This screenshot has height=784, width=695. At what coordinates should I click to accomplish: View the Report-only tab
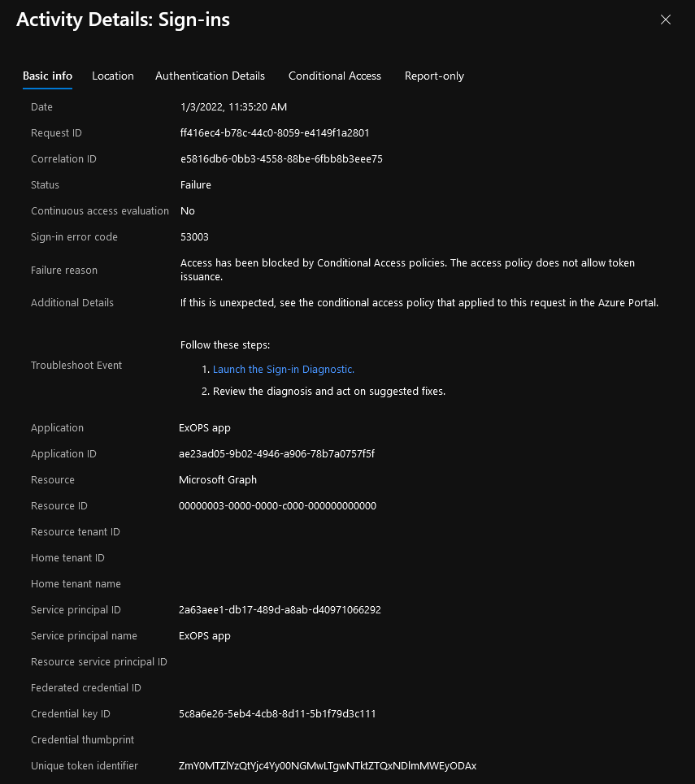pos(434,76)
